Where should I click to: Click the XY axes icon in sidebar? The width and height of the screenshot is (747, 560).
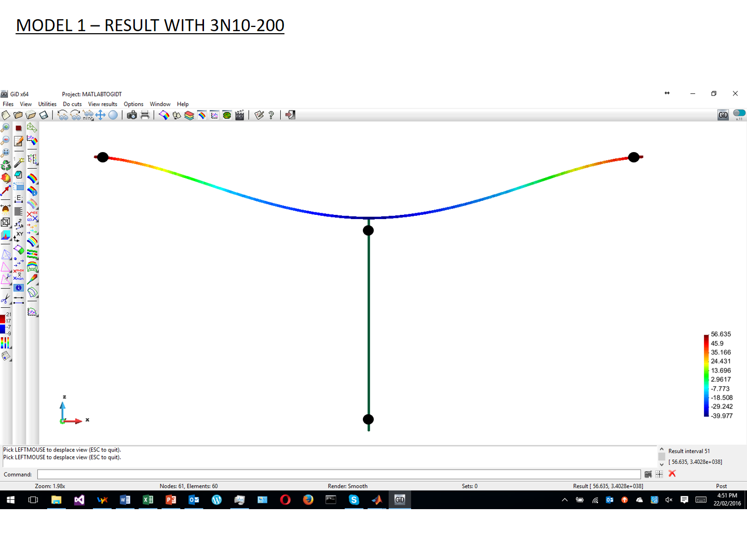19,236
